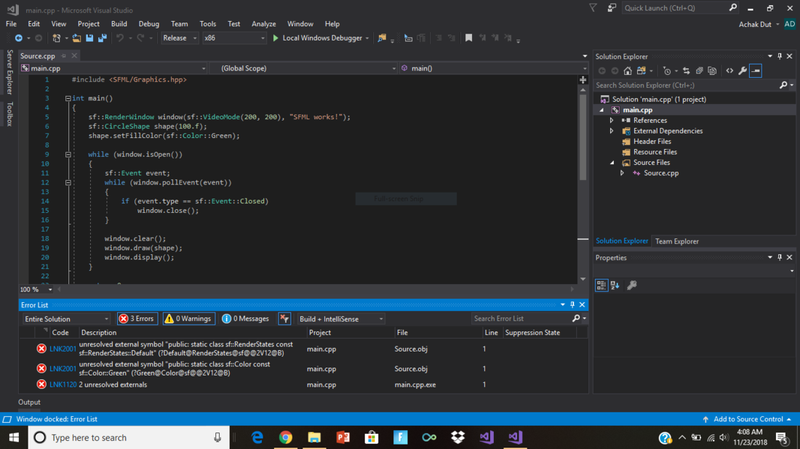The width and height of the screenshot is (800, 449).
Task: Open the 100 % zoom dropdown
Action: (50, 289)
